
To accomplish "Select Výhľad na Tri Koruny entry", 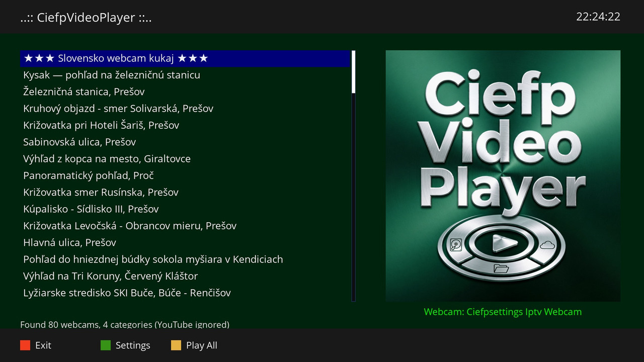I will click(x=185, y=276).
